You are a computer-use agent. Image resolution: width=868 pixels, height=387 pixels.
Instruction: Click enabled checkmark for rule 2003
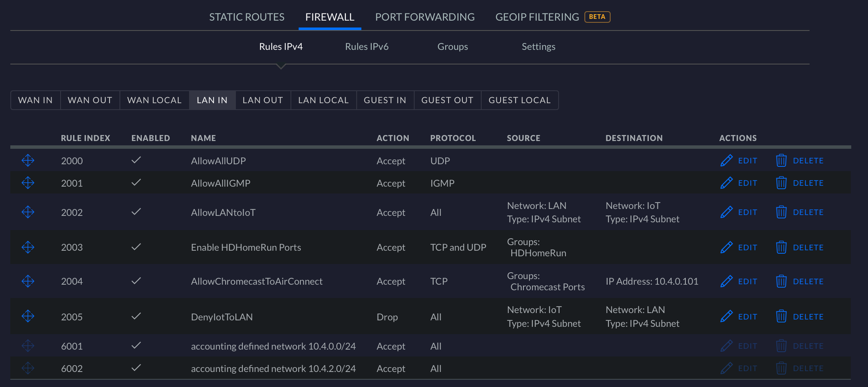click(x=136, y=247)
